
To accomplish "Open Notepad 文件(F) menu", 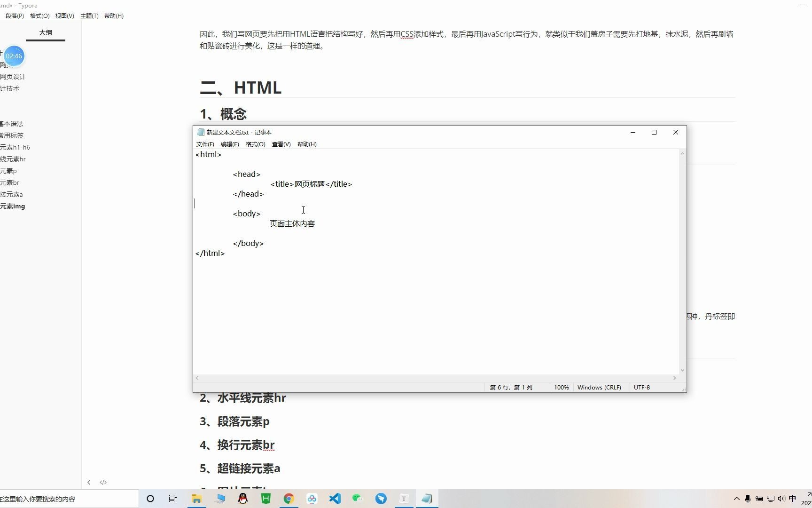I will coord(205,144).
